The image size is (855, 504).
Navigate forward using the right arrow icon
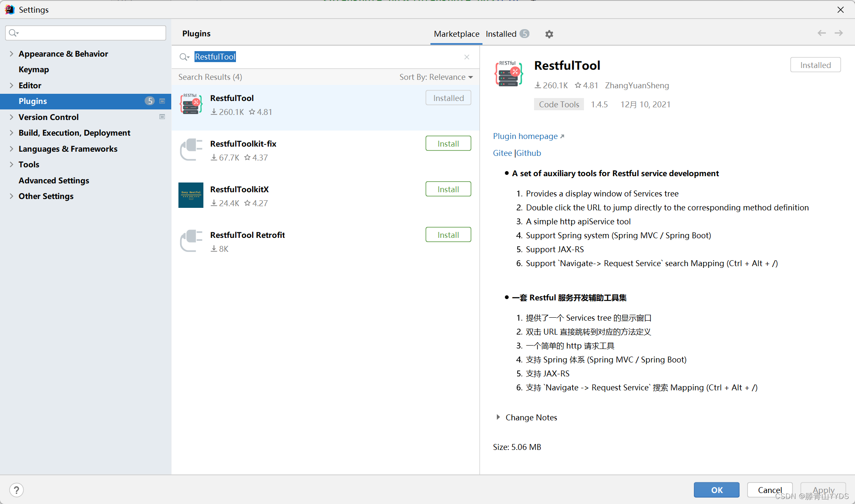(x=839, y=33)
